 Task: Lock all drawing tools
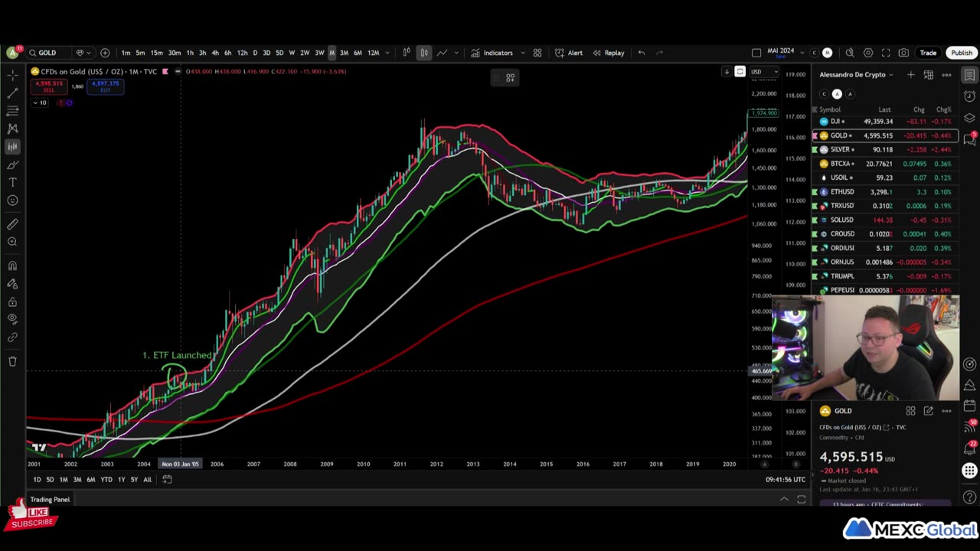coord(12,302)
